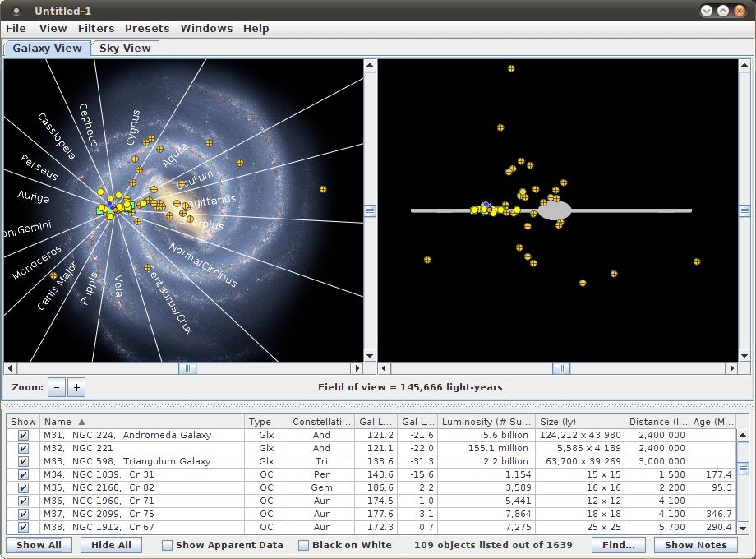Viewport: 756px width, 559px height.
Task: Uncheck Show box for M31 Andromeda Galaxy
Action: coord(23,435)
